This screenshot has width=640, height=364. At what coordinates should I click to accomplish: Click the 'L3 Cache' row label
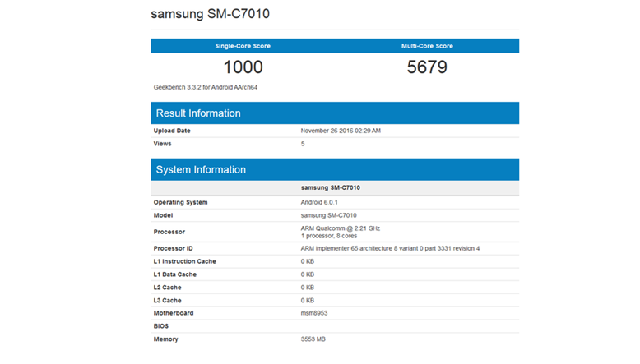point(167,301)
